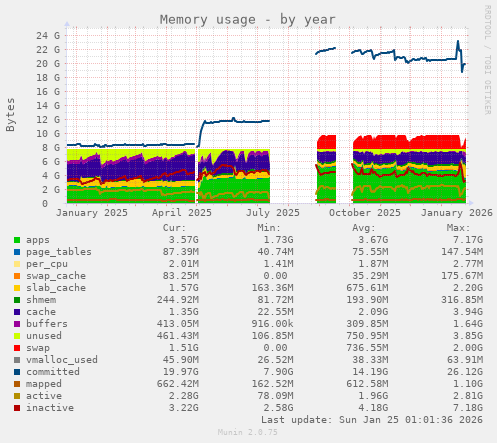Screen dimensions: 497x443
Task: Click the 'January 2026' x-axis label
Action: [x=457, y=213]
